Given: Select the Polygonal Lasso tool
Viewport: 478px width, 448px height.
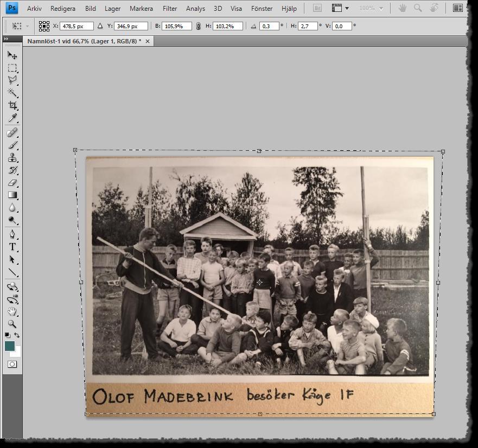Looking at the screenshot, I should pyautogui.click(x=12, y=80).
